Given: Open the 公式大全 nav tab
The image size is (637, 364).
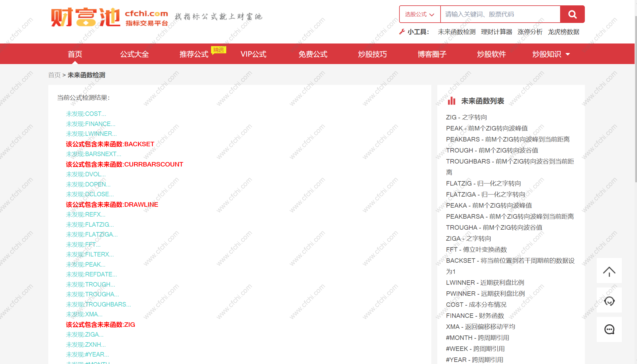Looking at the screenshot, I should (134, 54).
